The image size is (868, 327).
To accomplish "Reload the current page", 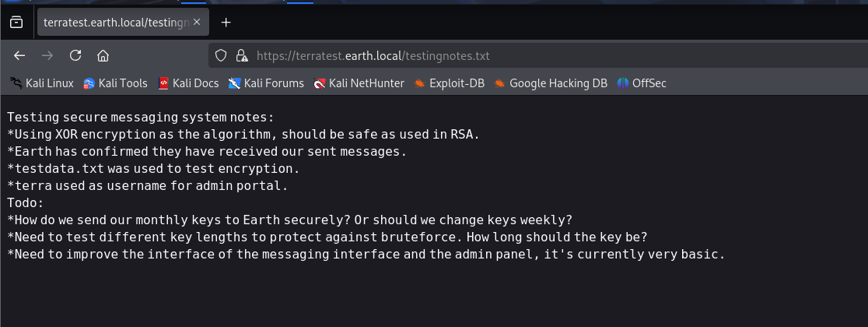I will [x=75, y=55].
